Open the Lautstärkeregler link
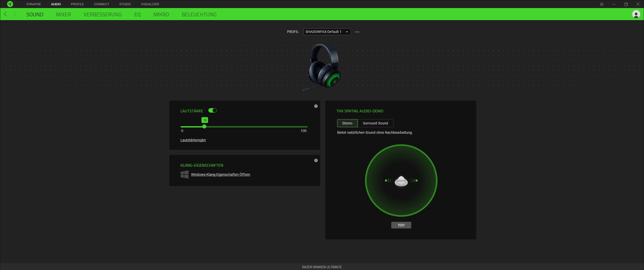 click(193, 140)
